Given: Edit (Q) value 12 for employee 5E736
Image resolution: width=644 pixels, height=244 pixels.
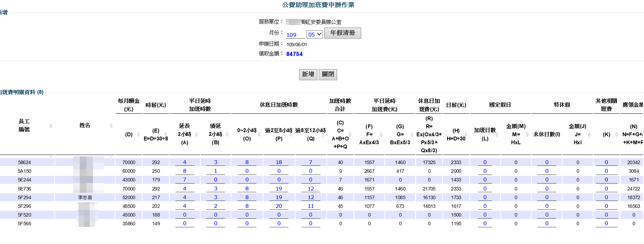Looking at the screenshot, I should pyautogui.click(x=311, y=189).
